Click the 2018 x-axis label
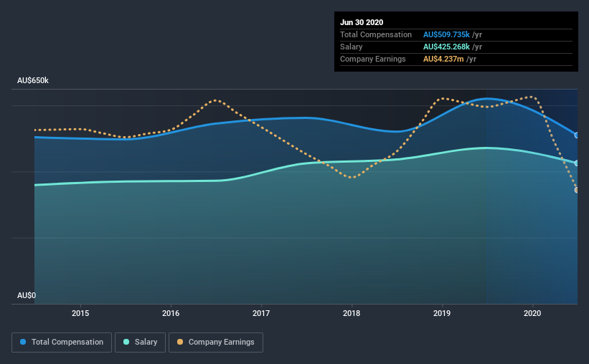Image resolution: width=589 pixels, height=364 pixels. 352,313
